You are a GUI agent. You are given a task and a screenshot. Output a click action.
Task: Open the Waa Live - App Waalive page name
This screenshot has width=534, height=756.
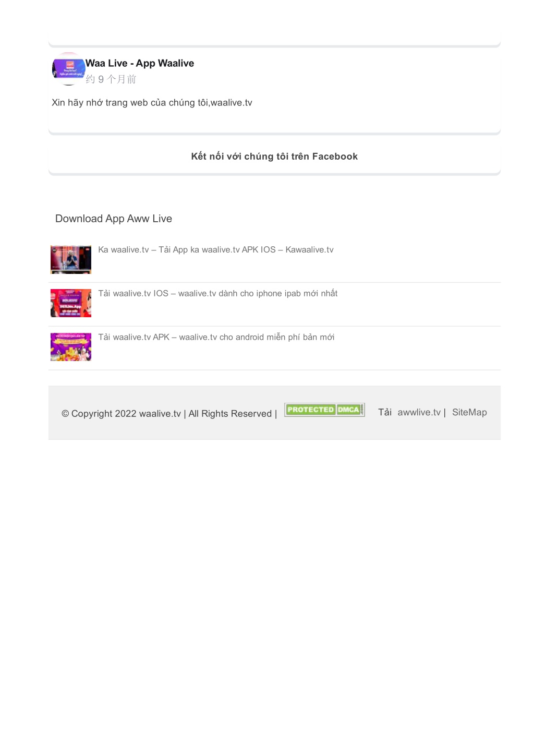coord(140,63)
